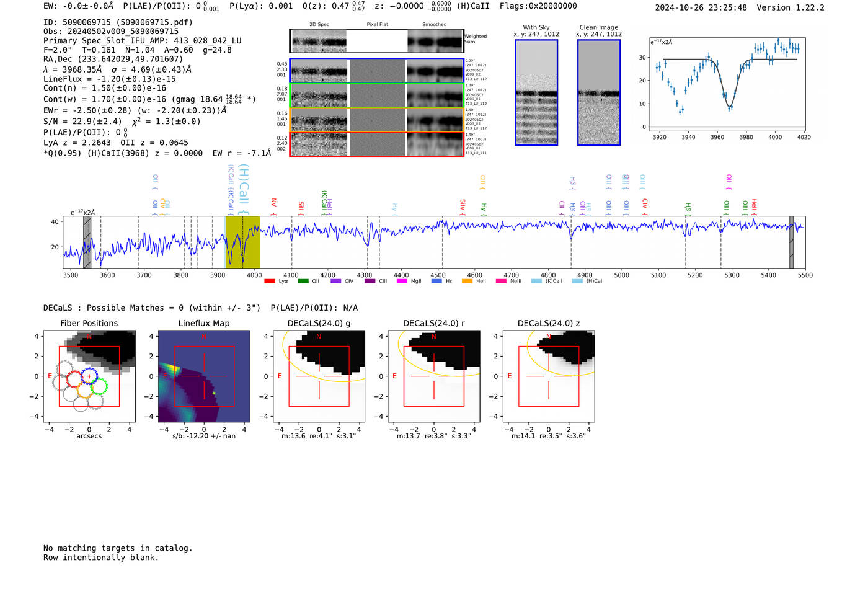Click the blue dashed fiber circle
Image resolution: width=868 pixels, height=591 pixels.
point(89,376)
